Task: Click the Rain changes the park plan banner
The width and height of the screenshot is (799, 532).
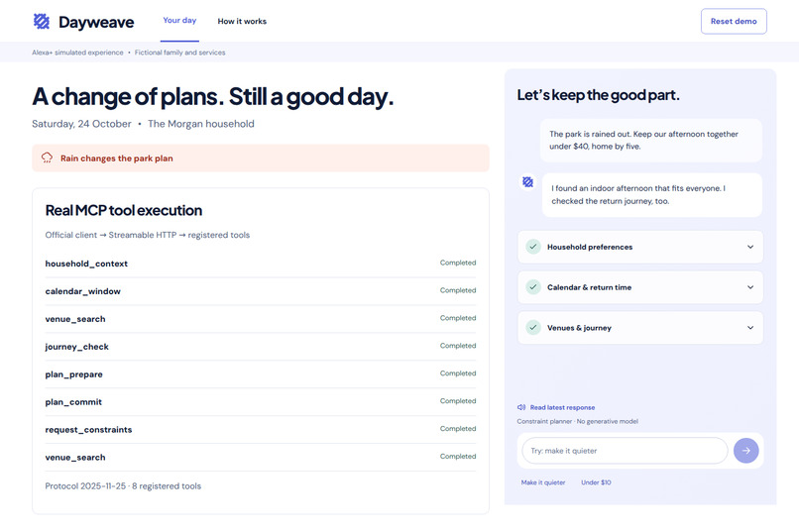Action: click(x=261, y=158)
